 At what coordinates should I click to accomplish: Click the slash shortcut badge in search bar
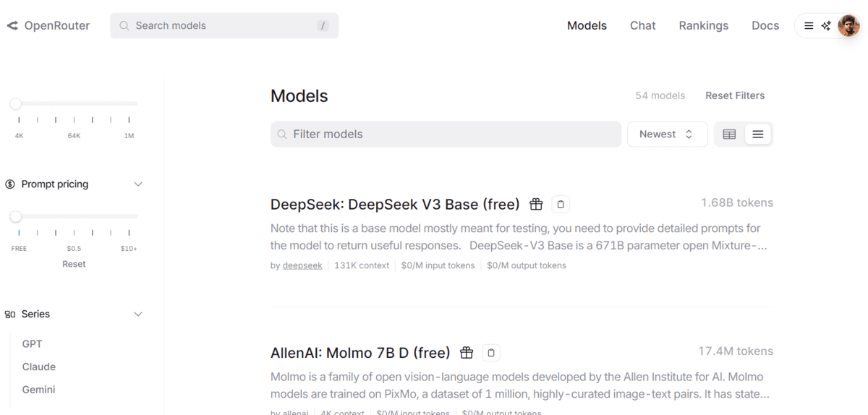pyautogui.click(x=323, y=26)
